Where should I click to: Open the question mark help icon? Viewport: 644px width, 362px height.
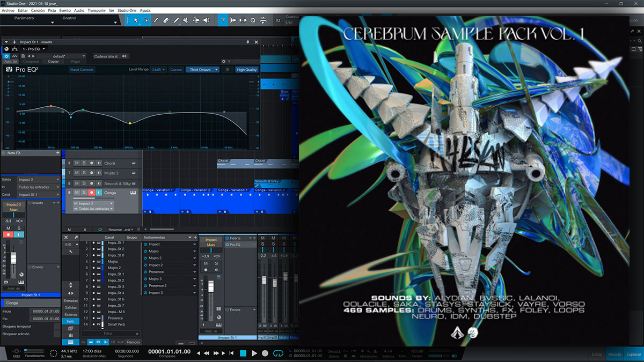point(223,20)
